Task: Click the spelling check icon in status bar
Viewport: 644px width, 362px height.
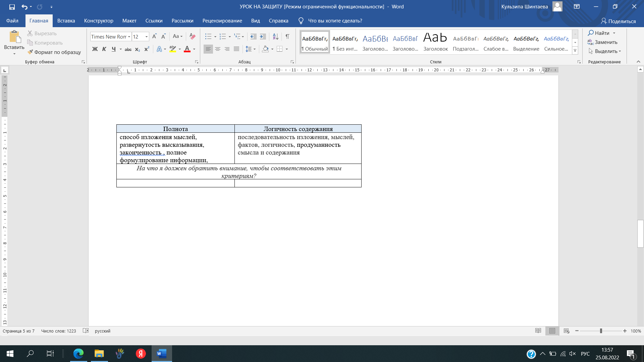Action: 86,331
